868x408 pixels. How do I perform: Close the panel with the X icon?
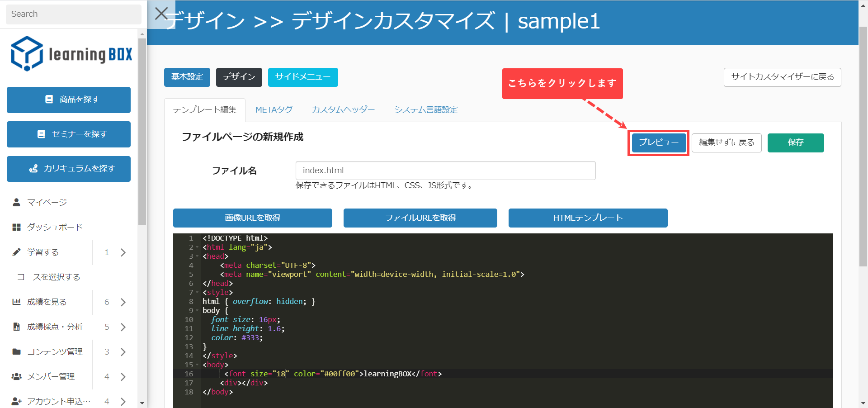161,14
